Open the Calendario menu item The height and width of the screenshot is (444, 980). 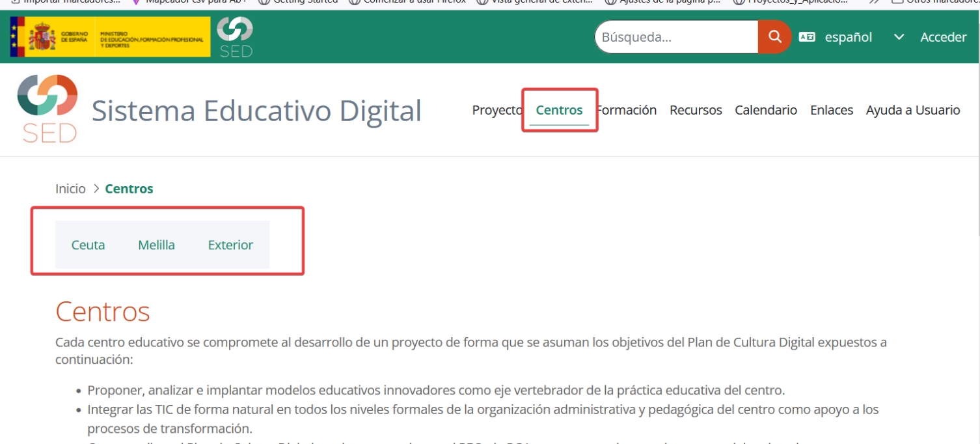pyautogui.click(x=766, y=110)
